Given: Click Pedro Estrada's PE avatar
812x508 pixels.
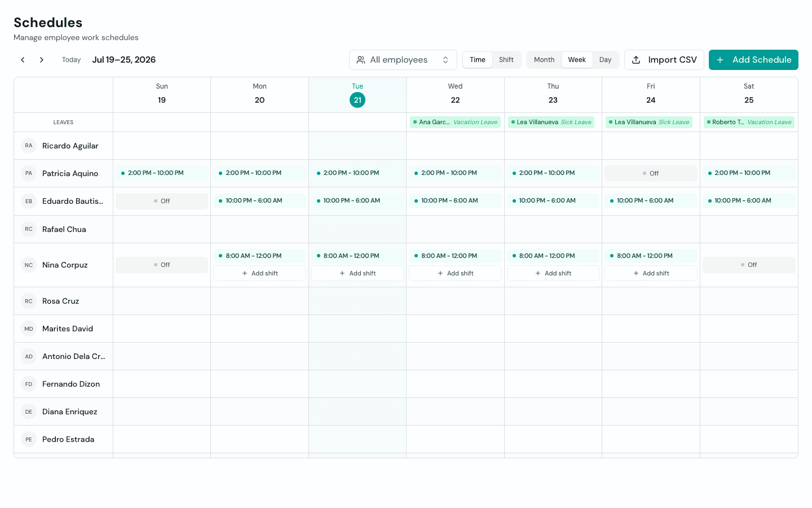Looking at the screenshot, I should [29, 439].
